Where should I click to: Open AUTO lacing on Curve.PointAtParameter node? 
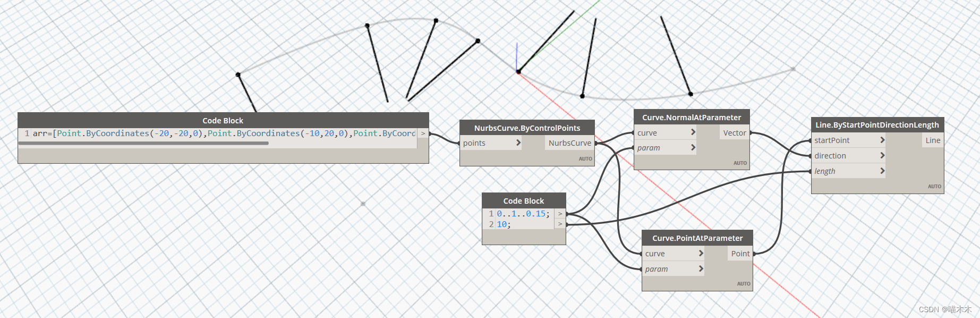(744, 283)
